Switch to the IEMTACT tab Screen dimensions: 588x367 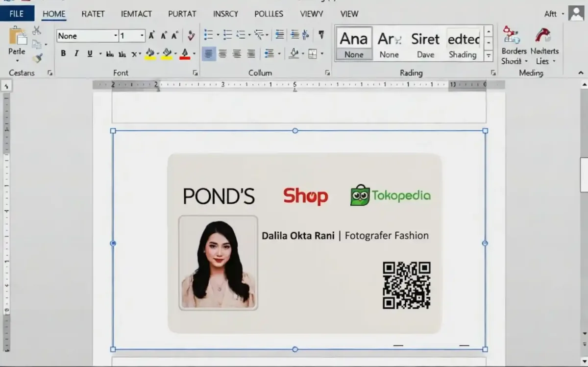click(x=136, y=14)
